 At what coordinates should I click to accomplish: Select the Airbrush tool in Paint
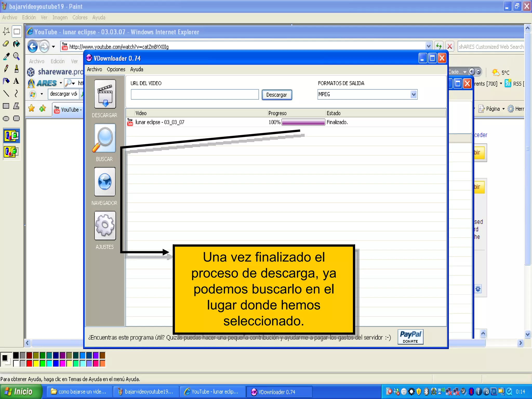pos(6,81)
